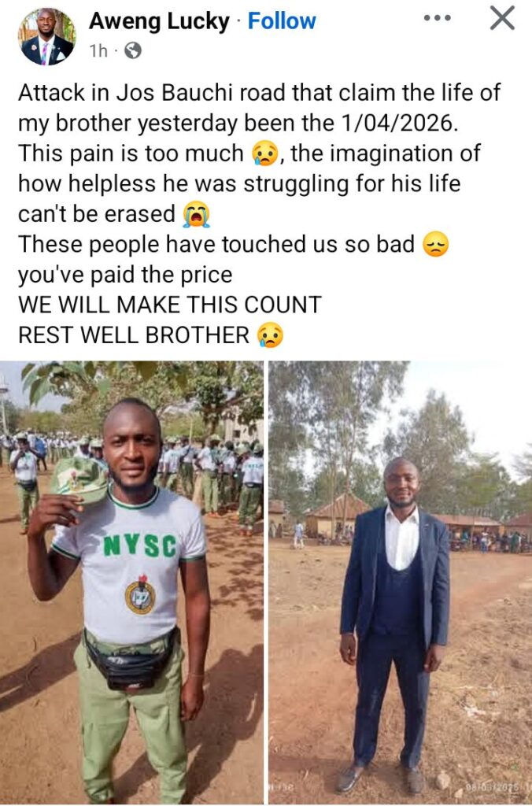532x806 pixels.
Task: Click the "WE WILL MAKE THIS COUNT" line
Action: click(x=170, y=305)
